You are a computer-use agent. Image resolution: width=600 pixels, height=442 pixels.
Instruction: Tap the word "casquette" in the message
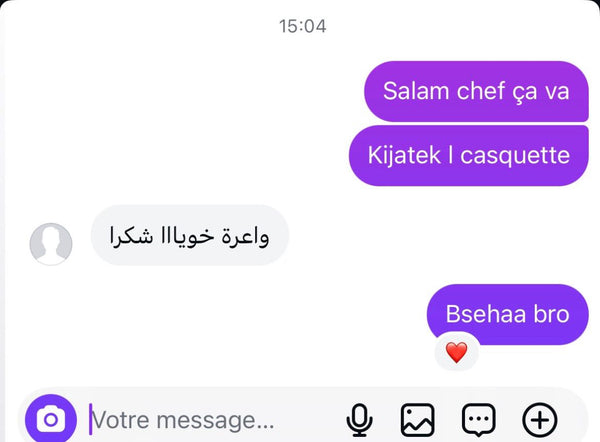point(515,155)
